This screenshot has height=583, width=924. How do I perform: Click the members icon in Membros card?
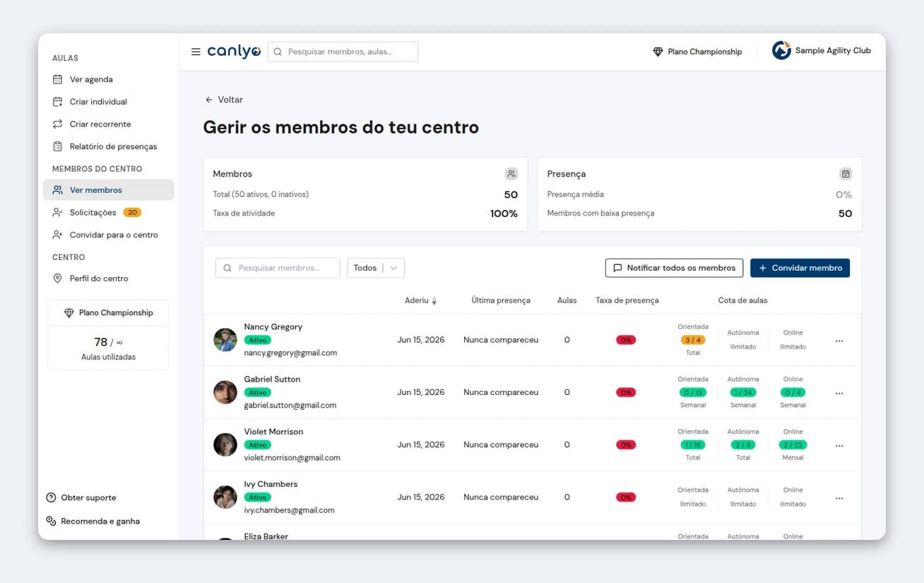(x=511, y=174)
